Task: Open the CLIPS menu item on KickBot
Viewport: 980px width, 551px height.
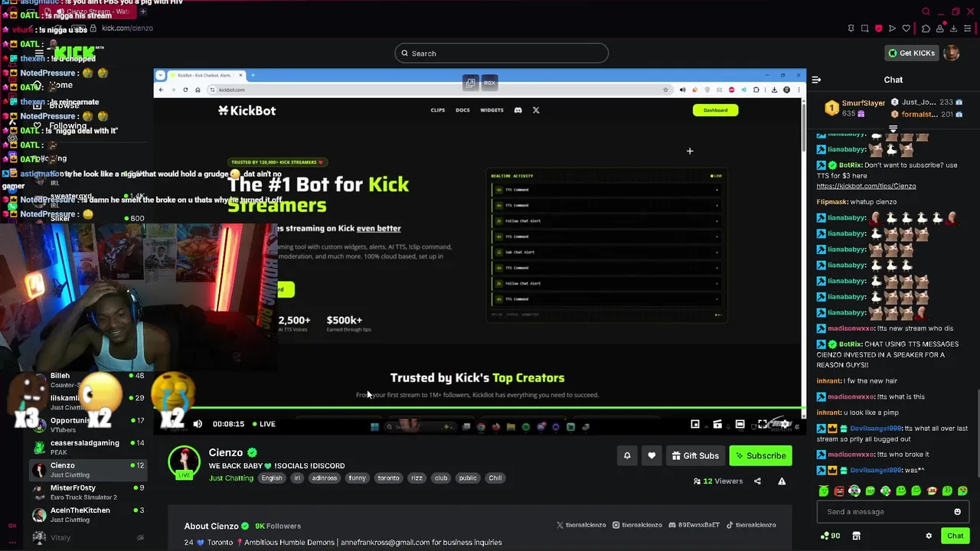Action: [438, 110]
